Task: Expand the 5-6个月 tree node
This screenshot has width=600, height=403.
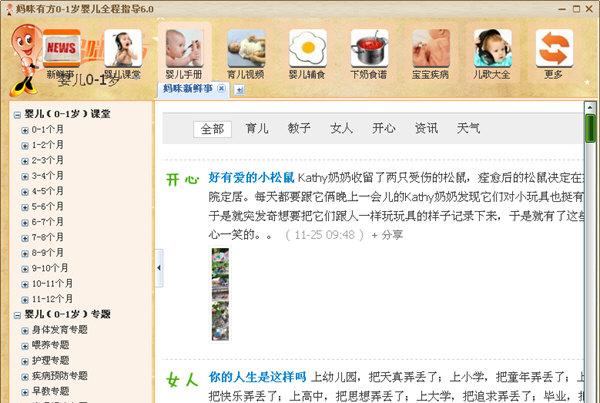Action: click(25, 207)
